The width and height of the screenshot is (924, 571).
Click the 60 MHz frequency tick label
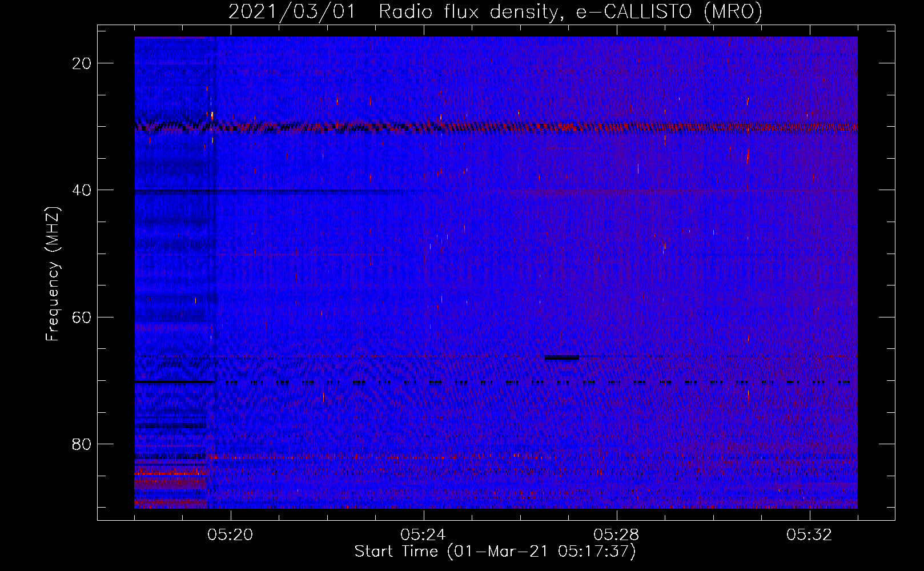pos(82,317)
